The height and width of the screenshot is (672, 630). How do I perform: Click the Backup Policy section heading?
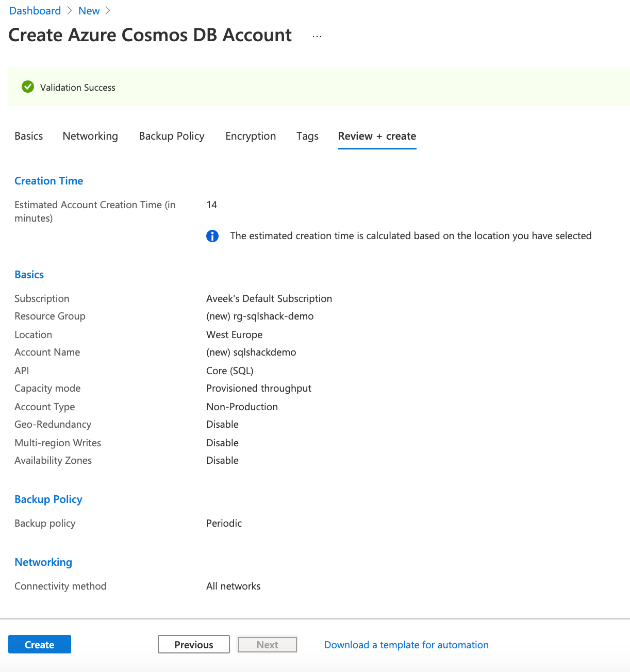[x=48, y=499]
